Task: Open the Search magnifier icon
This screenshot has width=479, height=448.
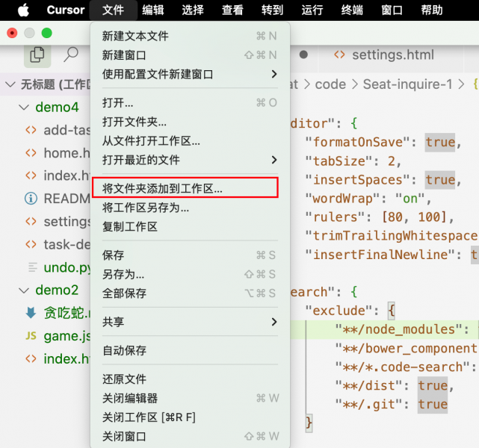Action: point(71,55)
